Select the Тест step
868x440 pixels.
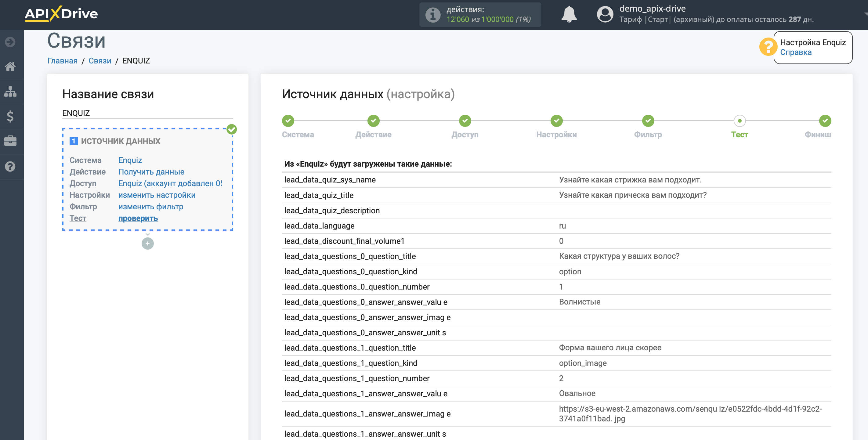740,121
